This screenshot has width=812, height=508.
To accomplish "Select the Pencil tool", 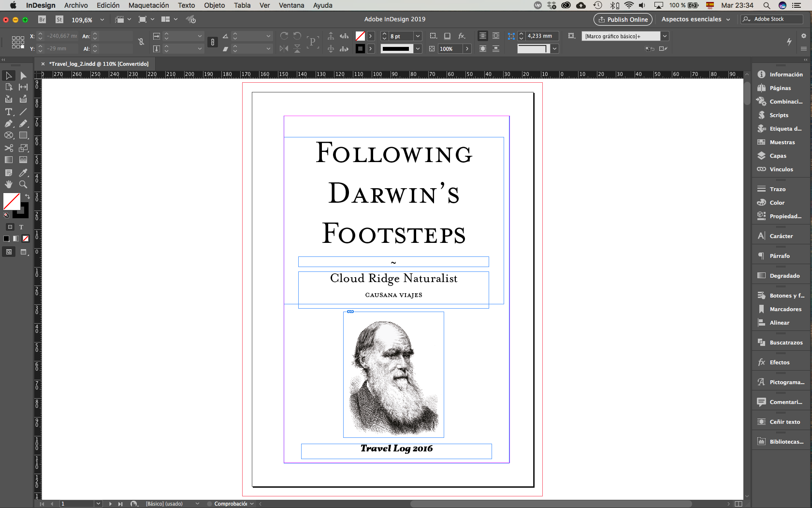I will pos(23,124).
